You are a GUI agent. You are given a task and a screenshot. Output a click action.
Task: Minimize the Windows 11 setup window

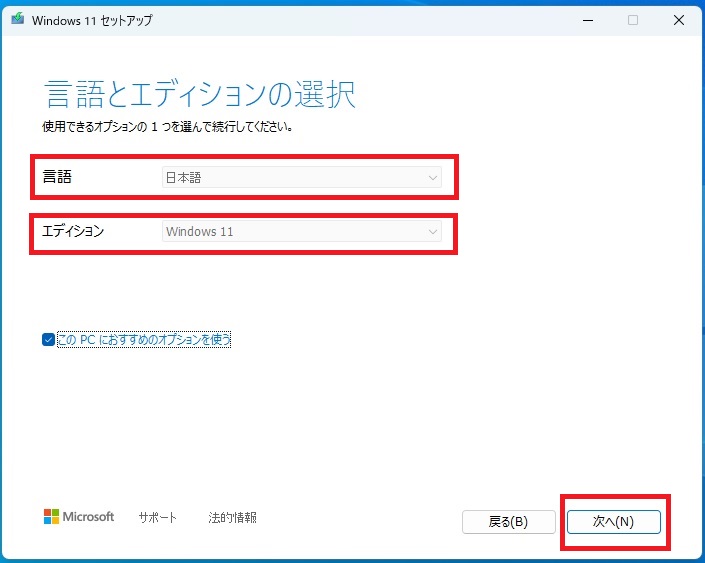[586, 20]
